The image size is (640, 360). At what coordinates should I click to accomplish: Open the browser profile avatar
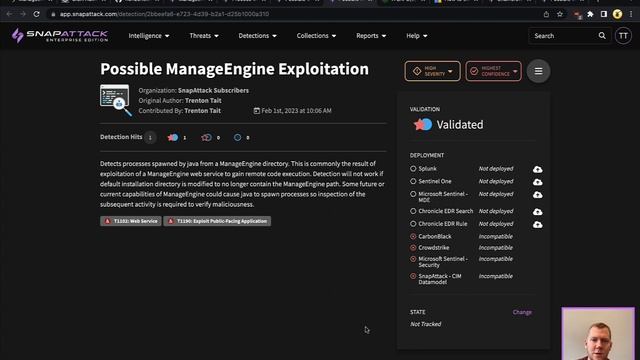pyautogui.click(x=617, y=14)
